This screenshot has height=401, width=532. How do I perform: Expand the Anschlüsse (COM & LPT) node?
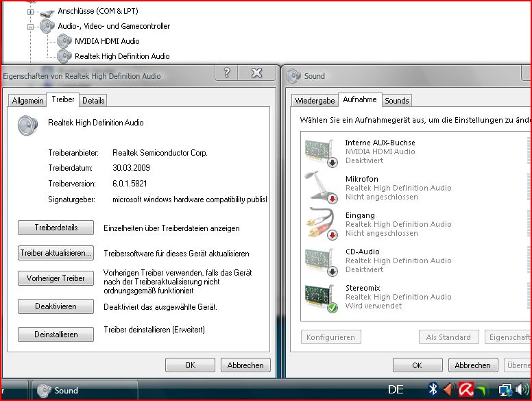(x=31, y=12)
